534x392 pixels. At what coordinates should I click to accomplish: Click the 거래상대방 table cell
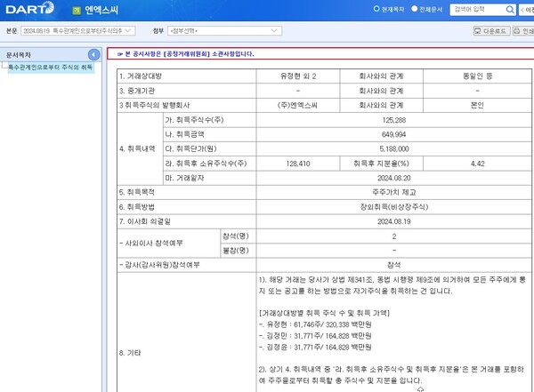pyautogui.click(x=144, y=76)
